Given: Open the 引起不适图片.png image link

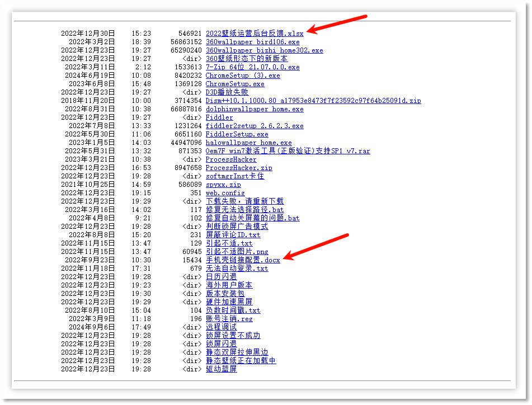Looking at the screenshot, I should click(x=237, y=252).
